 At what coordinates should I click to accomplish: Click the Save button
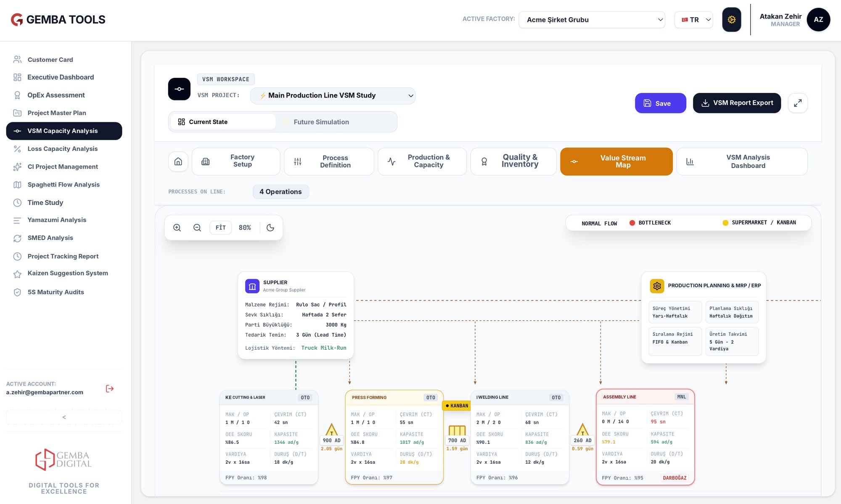click(661, 103)
